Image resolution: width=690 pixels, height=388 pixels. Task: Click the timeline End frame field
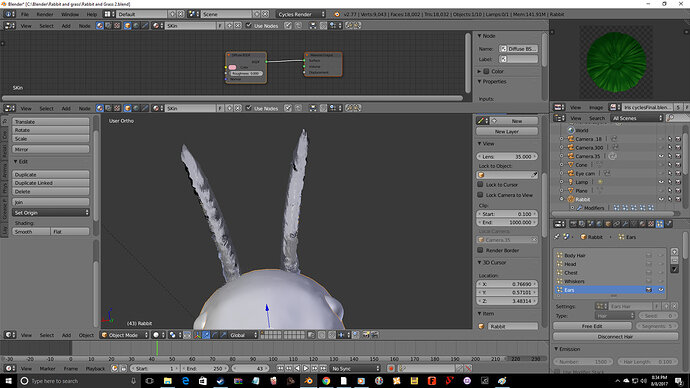pos(205,369)
